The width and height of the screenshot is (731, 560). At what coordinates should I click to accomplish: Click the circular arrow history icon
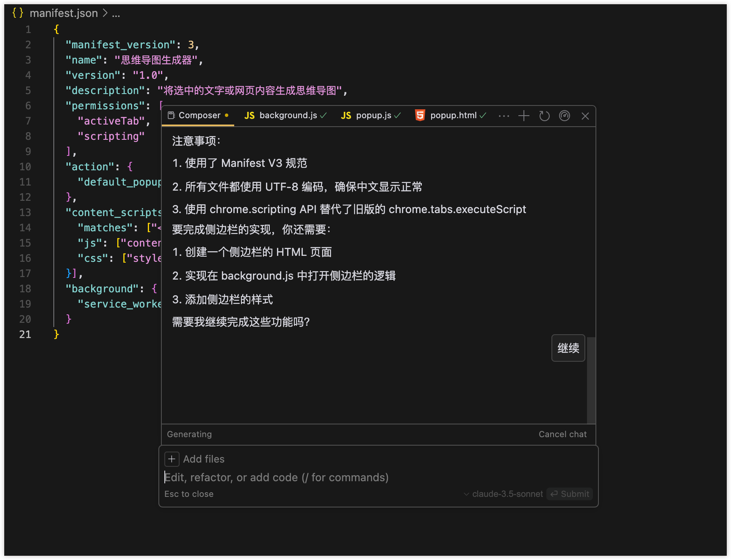[x=544, y=116]
